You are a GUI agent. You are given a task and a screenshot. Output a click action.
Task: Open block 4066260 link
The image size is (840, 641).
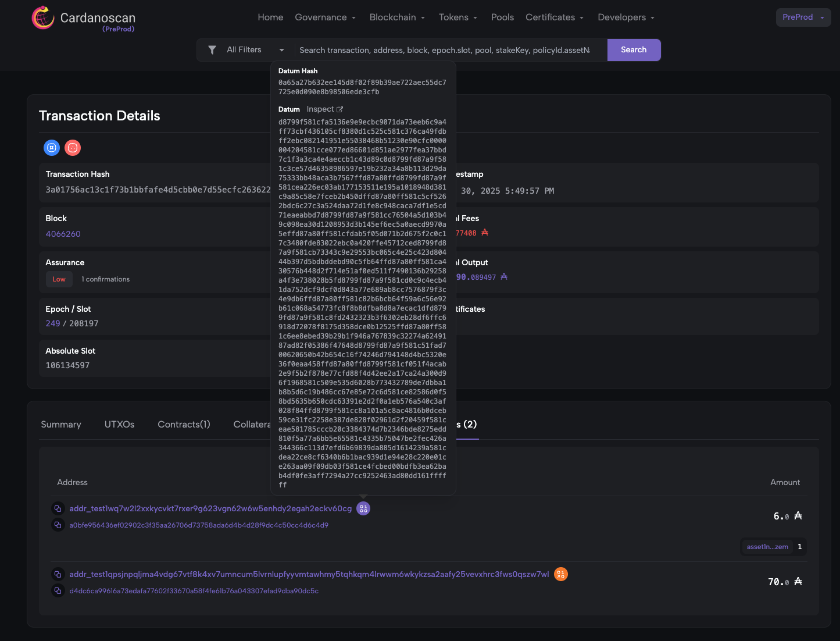[x=63, y=234]
